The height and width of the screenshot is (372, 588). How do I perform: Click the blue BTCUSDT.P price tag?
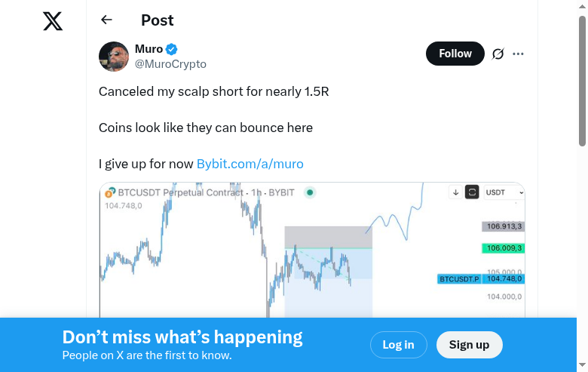click(459, 279)
